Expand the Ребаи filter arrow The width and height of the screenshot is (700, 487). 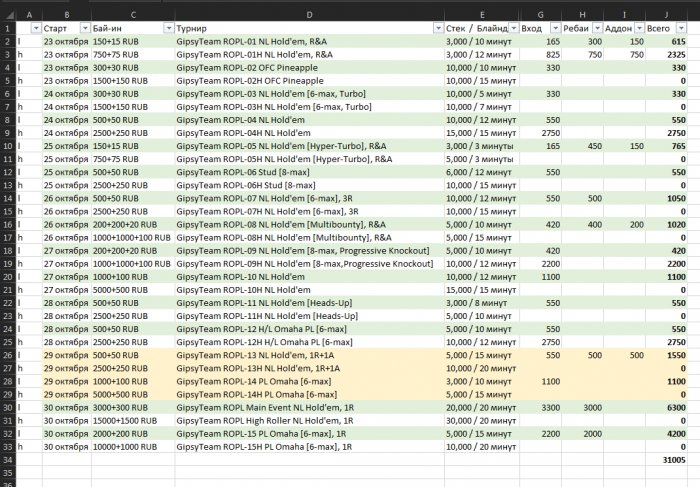coord(598,29)
